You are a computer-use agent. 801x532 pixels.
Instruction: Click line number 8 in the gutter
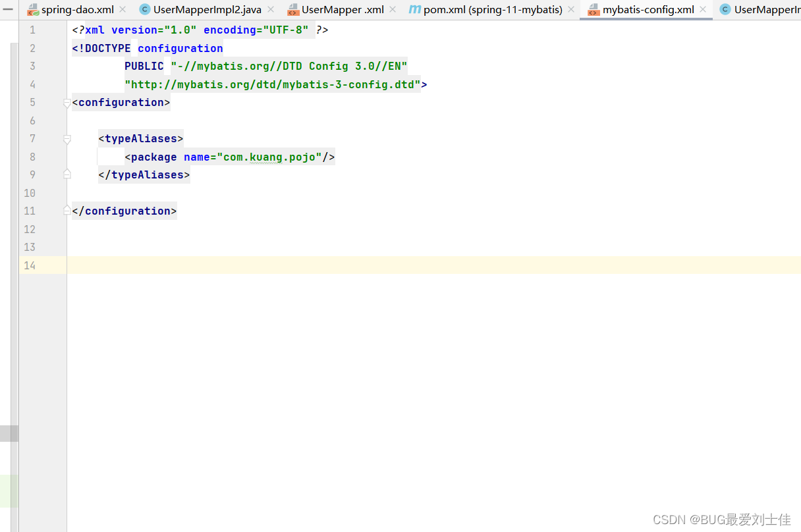coord(32,157)
